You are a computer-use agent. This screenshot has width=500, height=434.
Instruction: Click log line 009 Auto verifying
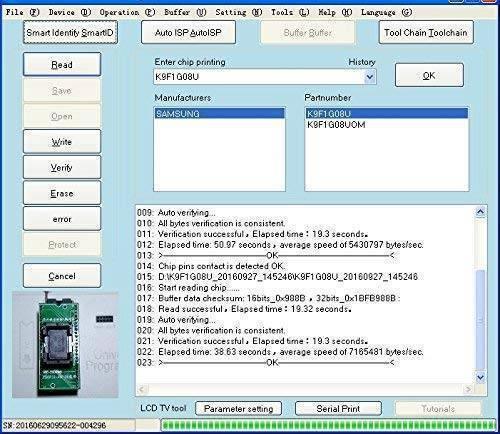pos(176,212)
